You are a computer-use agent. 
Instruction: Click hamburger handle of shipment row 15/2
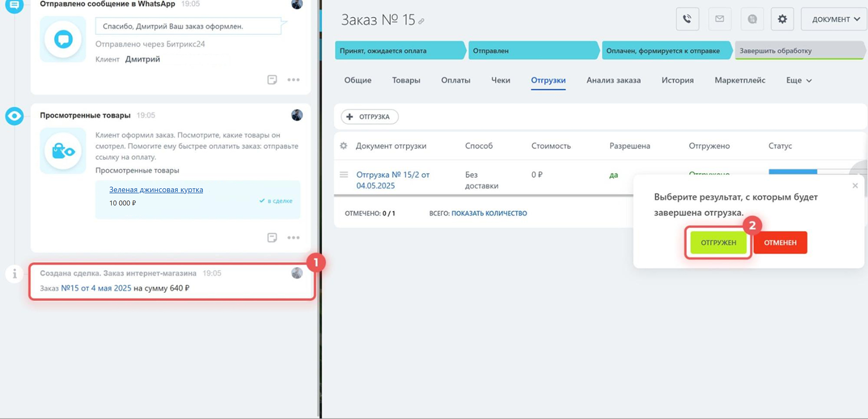click(344, 175)
